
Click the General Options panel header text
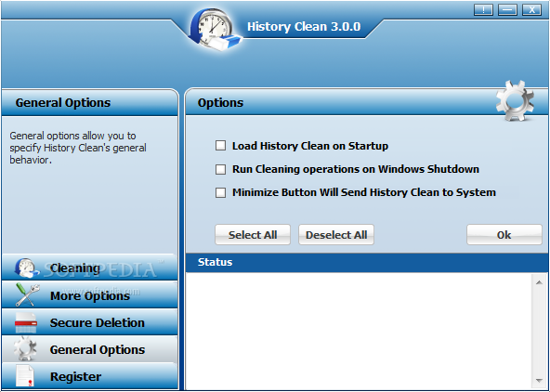pos(63,103)
